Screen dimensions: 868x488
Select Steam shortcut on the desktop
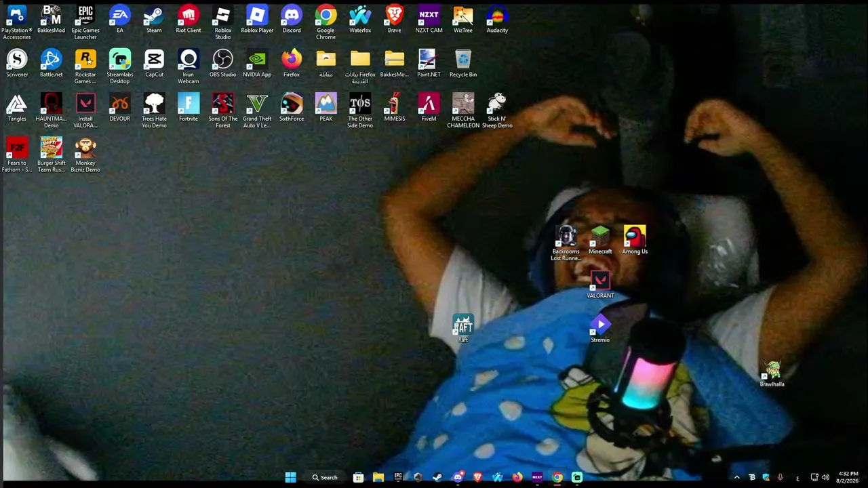154,20
